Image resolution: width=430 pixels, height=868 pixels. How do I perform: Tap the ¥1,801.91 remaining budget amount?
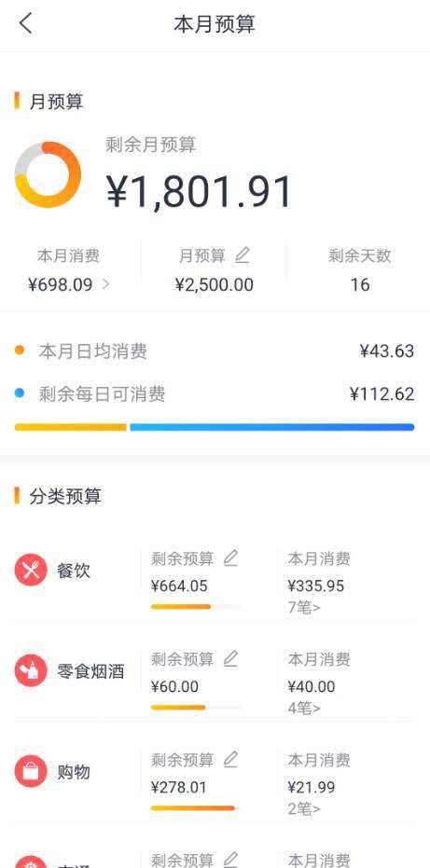tap(199, 192)
